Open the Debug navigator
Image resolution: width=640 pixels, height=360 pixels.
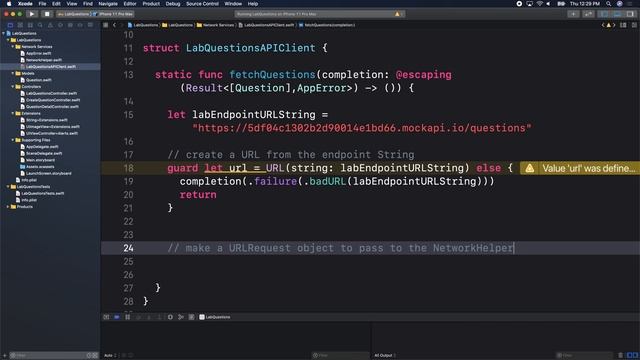[x=70, y=25]
